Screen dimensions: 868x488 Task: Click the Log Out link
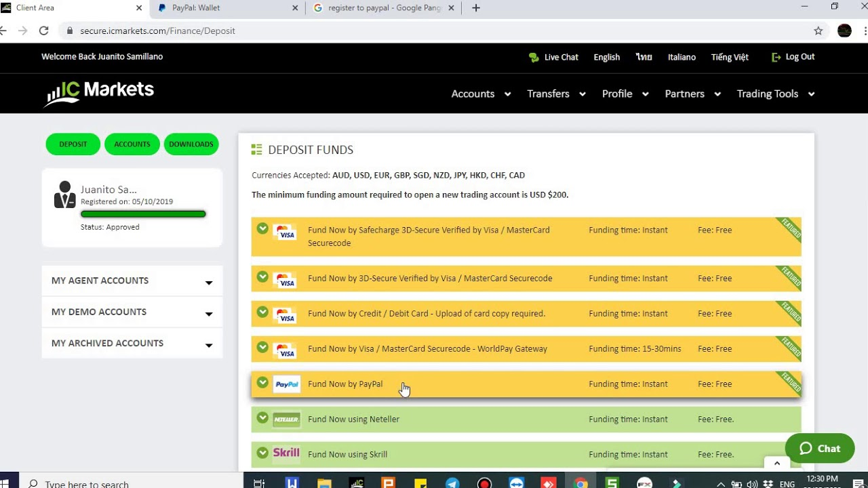[800, 57]
